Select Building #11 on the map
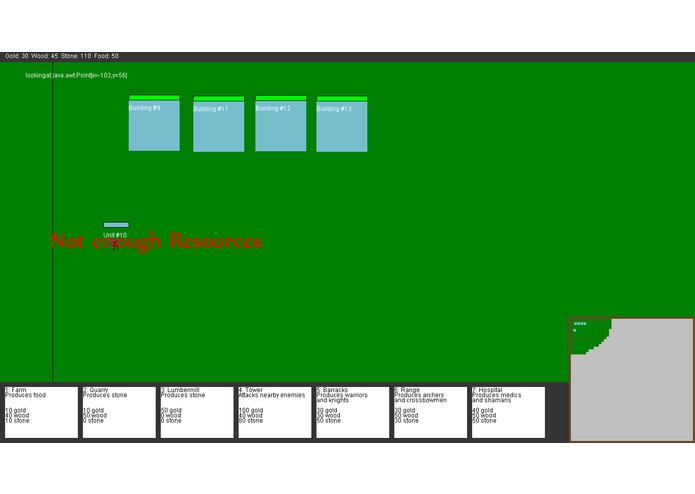 [219, 127]
